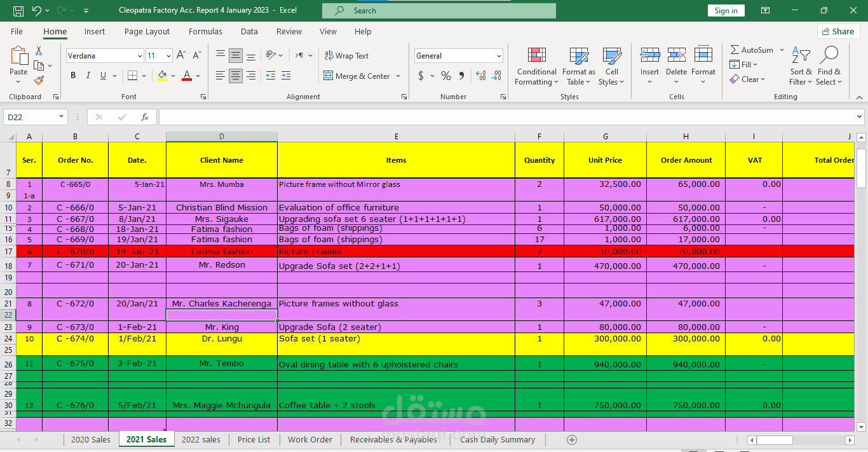868x452 pixels.
Task: Cut selection with the scissors icon
Action: (39, 51)
